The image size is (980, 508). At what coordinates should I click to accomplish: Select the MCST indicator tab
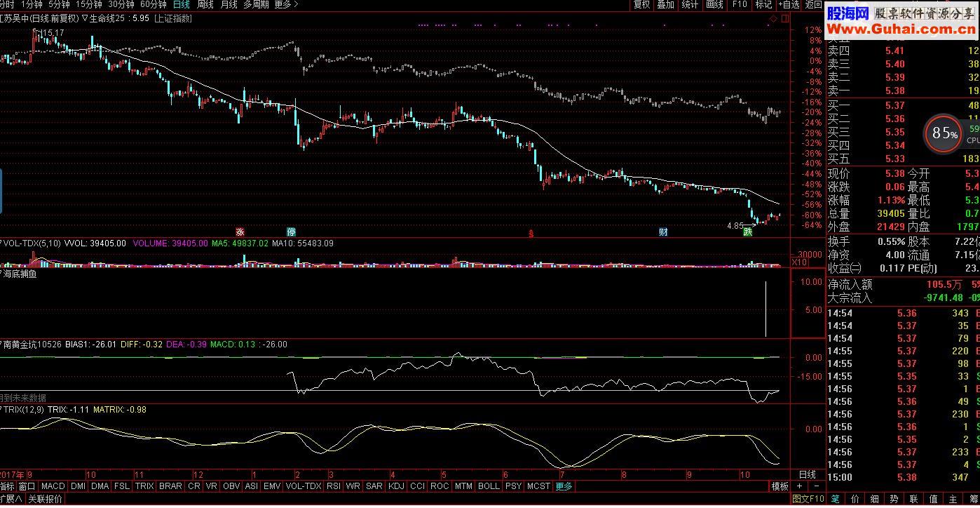point(538,486)
